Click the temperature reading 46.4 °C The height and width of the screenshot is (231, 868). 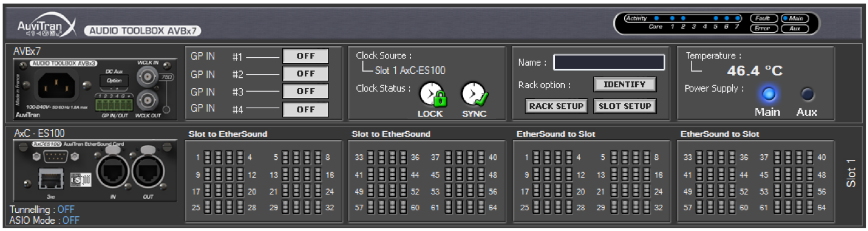tap(755, 70)
